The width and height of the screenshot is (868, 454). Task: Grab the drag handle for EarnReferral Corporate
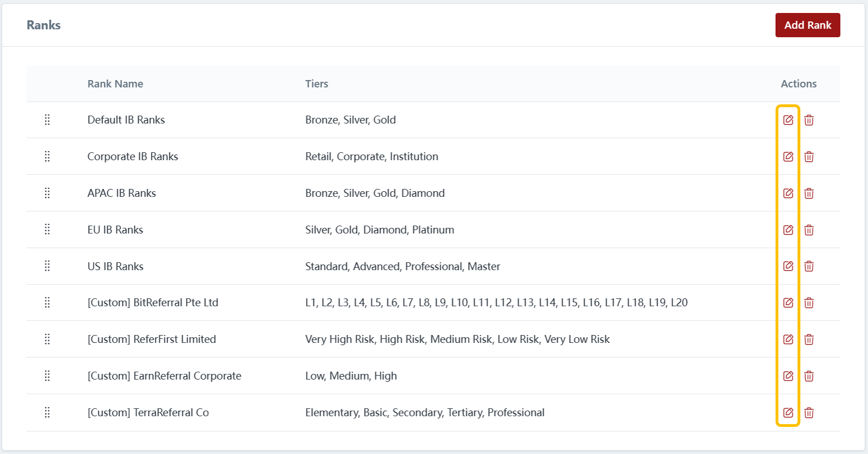point(47,376)
